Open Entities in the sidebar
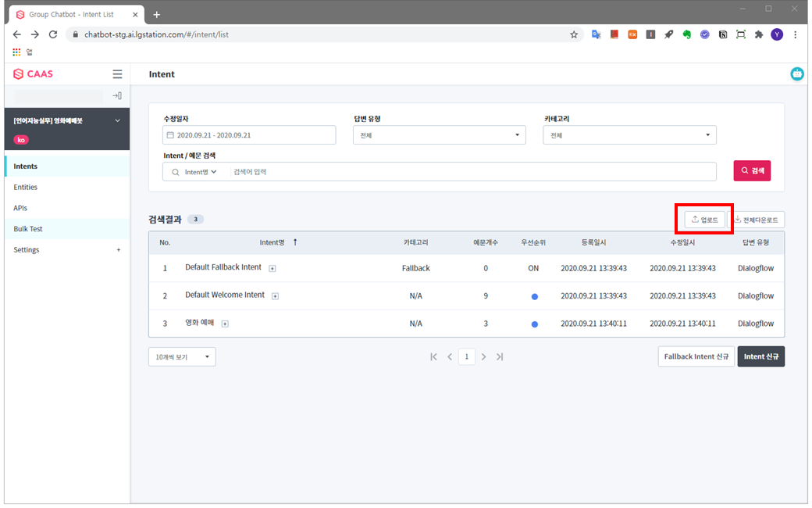812x508 pixels. [x=26, y=188]
